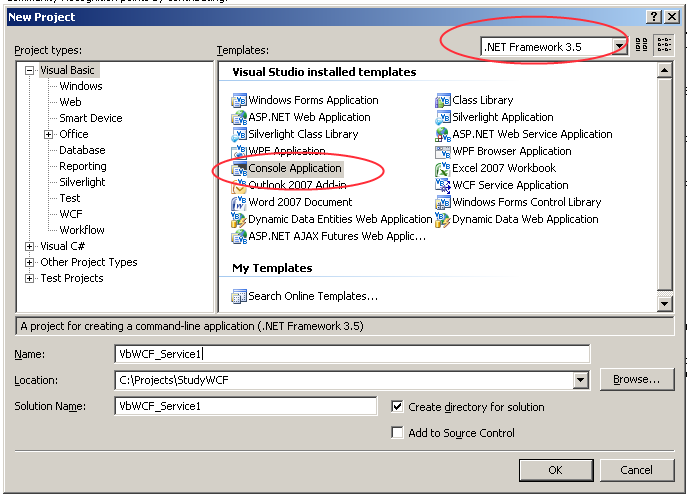Click the Office tree label
Viewport: 687px width, 494px height.
(x=74, y=134)
